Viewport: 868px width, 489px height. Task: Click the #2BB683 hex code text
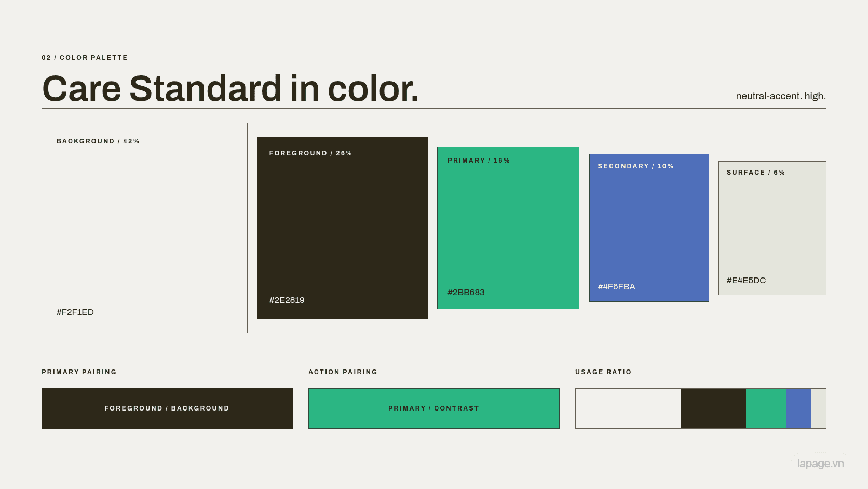(x=466, y=293)
